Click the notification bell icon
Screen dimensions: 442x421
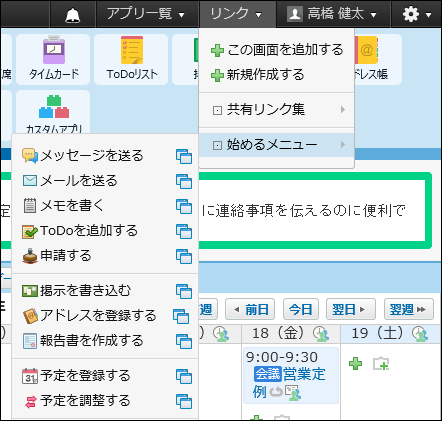click(x=73, y=15)
